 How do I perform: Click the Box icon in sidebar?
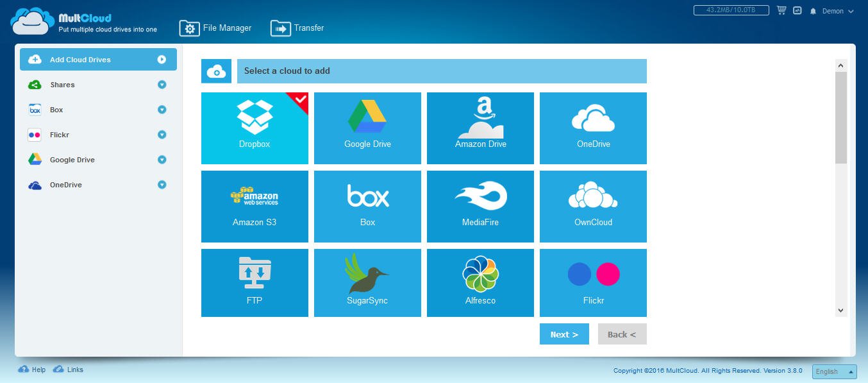click(35, 110)
